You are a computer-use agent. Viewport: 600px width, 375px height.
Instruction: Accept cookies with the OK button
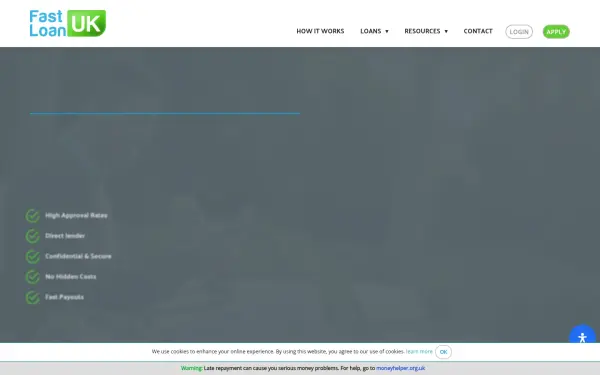pos(443,352)
